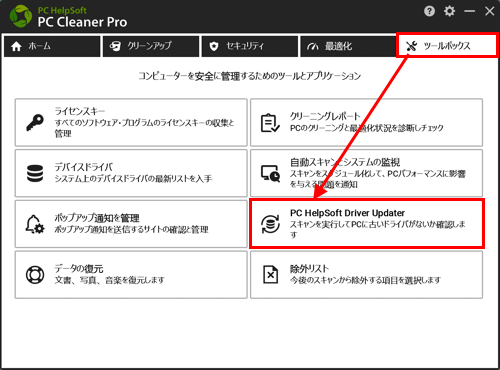This screenshot has height=370, width=500.
Task: Click the monitor-clock icon for auto scan
Action: coord(270,173)
